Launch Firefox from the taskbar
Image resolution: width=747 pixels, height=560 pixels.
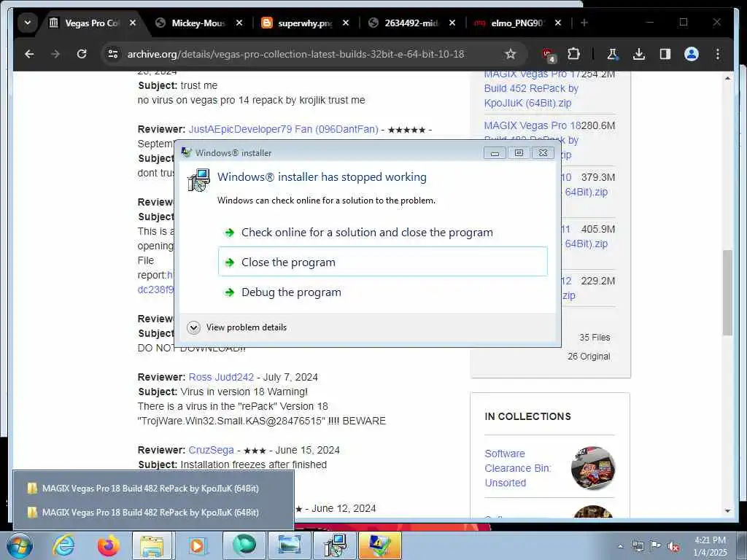pyautogui.click(x=108, y=545)
